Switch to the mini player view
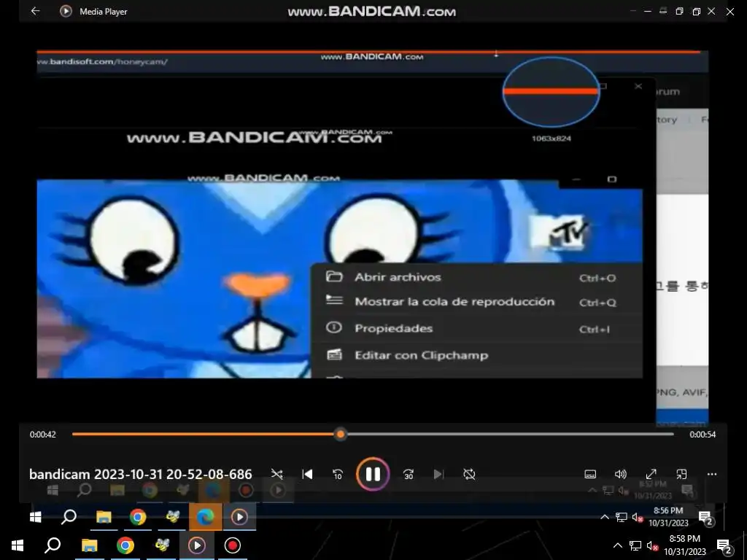747x560 pixels. 681,474
